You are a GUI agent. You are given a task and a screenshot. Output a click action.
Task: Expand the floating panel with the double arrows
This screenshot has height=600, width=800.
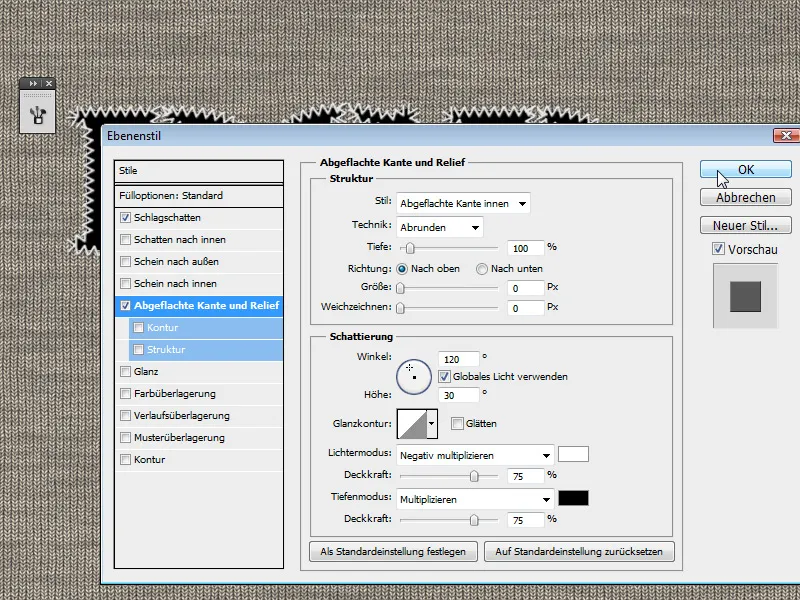point(33,84)
